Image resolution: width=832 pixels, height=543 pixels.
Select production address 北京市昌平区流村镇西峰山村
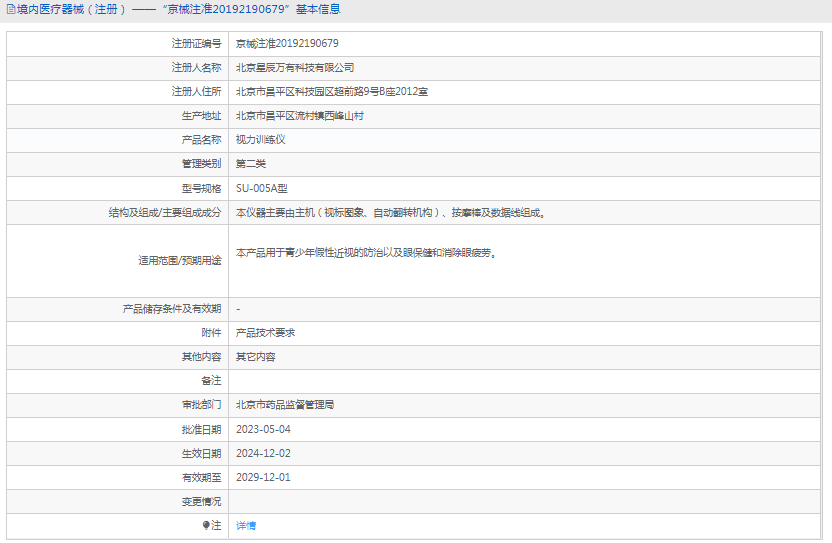coord(300,116)
